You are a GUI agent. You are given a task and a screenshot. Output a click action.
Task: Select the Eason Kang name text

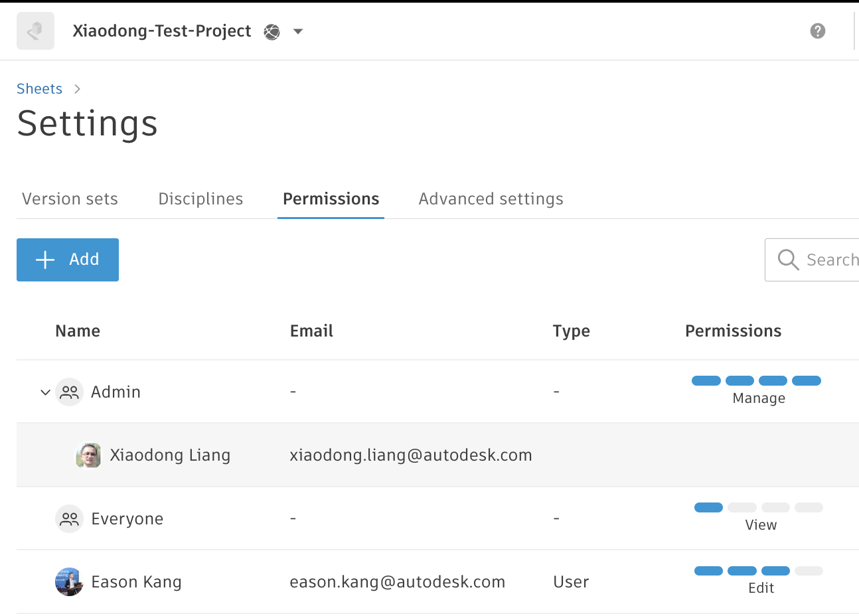tap(136, 582)
